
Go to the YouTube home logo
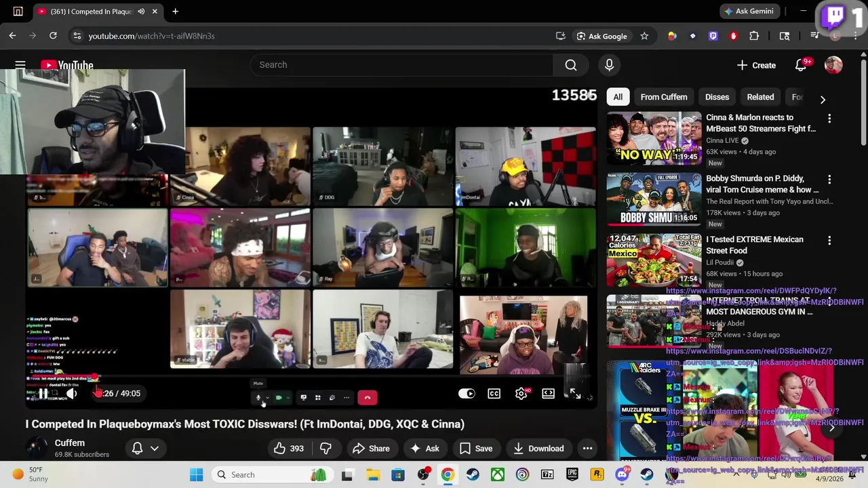[66, 65]
